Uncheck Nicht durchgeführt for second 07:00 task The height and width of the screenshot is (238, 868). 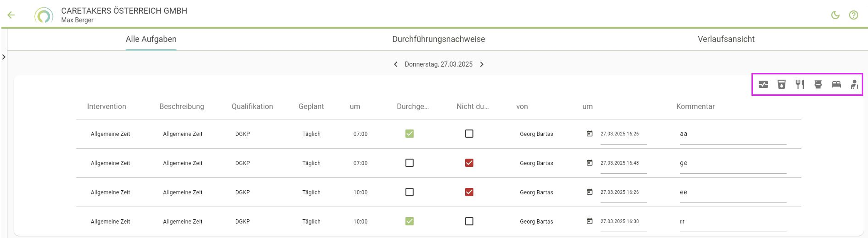(x=469, y=163)
